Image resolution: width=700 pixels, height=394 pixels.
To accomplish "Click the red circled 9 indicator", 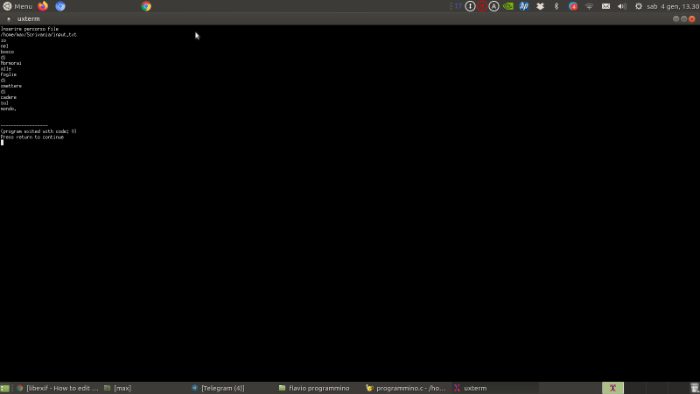I will click(x=482, y=6).
